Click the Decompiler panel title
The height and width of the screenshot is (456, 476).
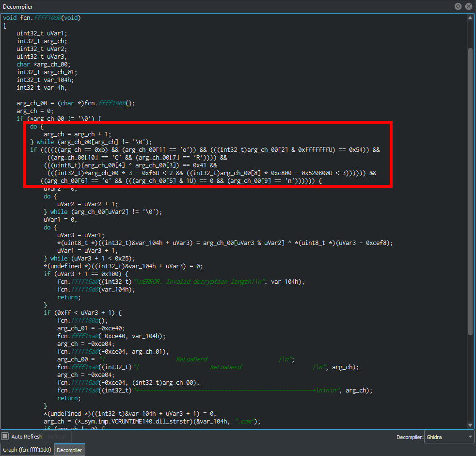[17, 6]
